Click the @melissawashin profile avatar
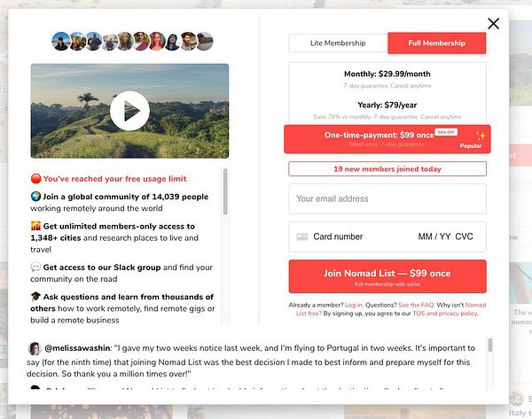Viewport: 532px width, 419px height. pos(35,348)
